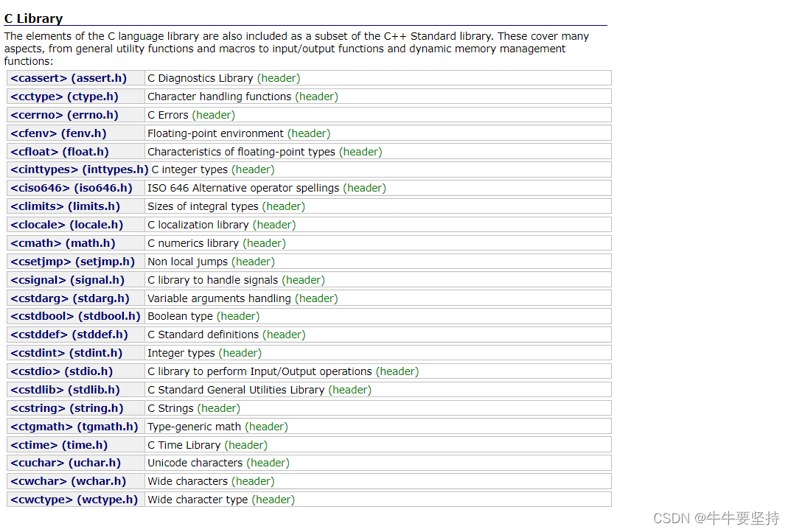The image size is (791, 532).
Task: Click the 'Non local jumps' description
Action: click(188, 262)
